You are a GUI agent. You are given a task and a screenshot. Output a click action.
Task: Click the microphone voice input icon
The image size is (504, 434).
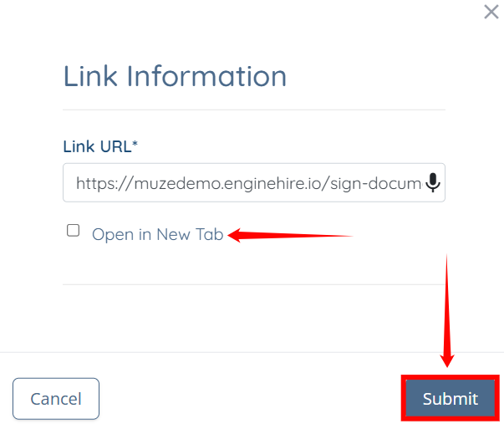[433, 182]
